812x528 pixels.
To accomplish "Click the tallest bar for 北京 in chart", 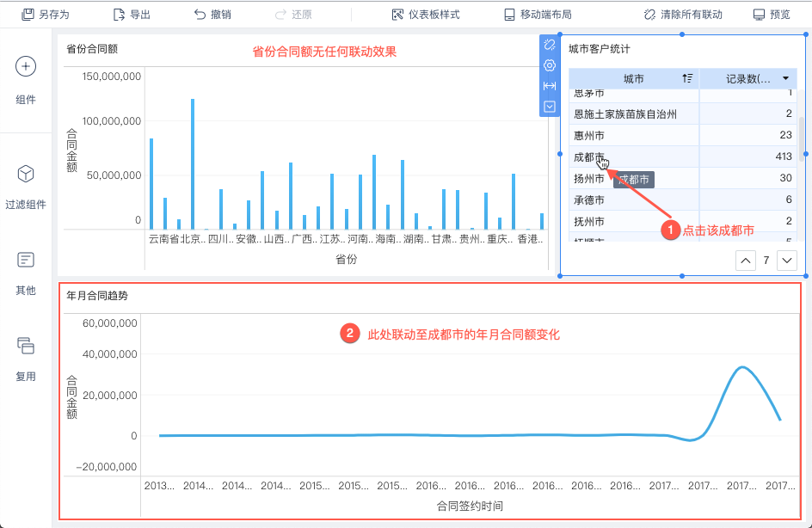I will click(x=193, y=163).
